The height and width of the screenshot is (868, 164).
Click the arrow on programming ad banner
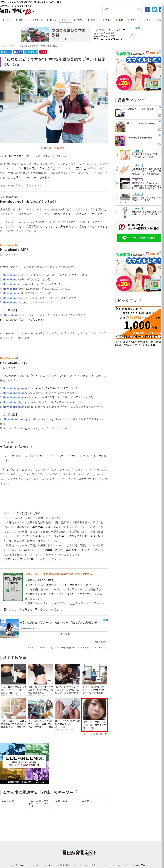point(132,34)
